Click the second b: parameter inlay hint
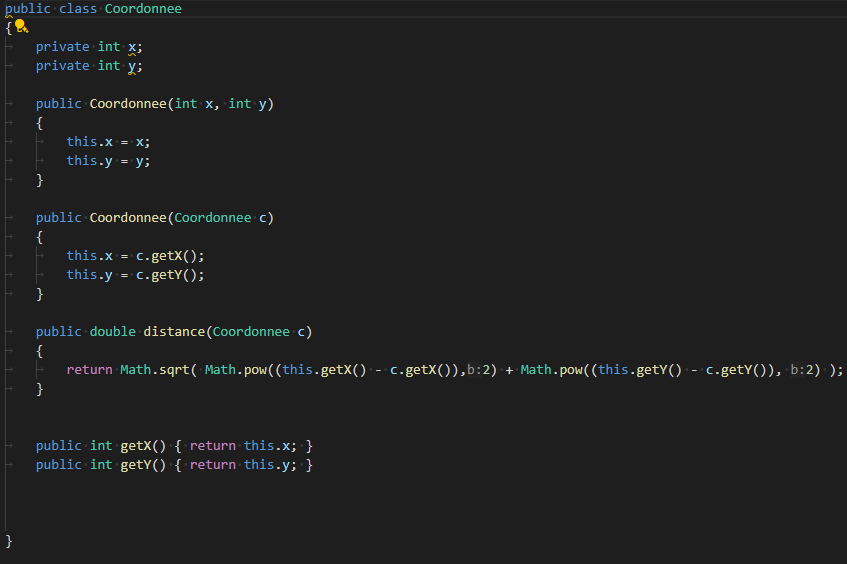 pyautogui.click(x=798, y=369)
